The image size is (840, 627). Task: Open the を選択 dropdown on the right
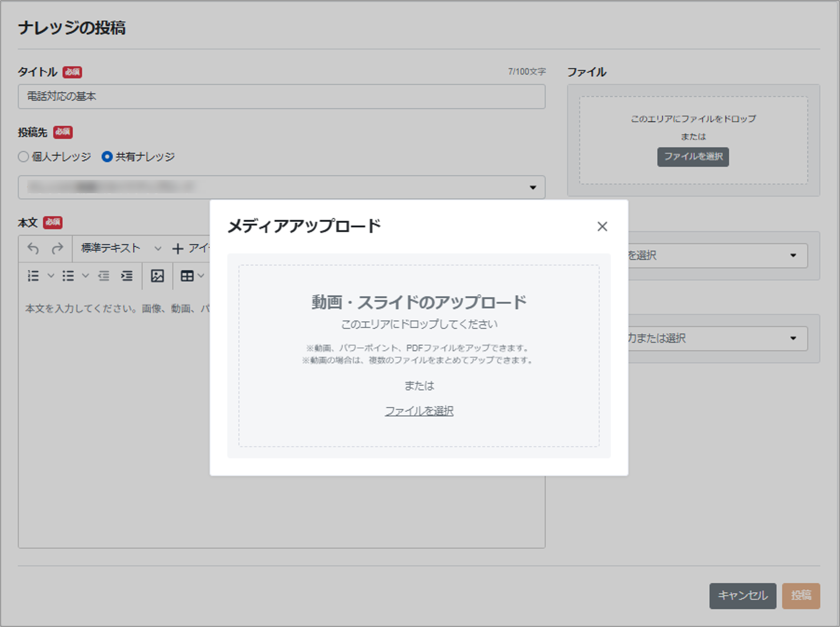click(x=793, y=255)
